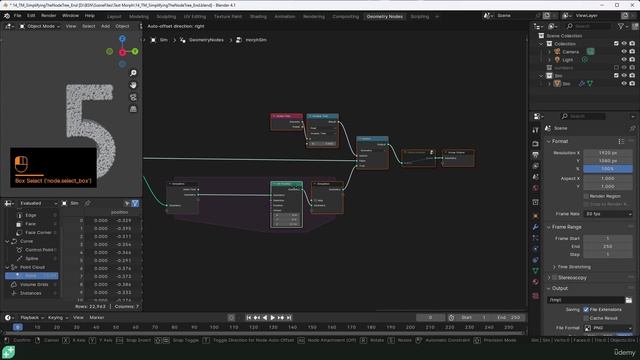The width and height of the screenshot is (640, 360).
Task: Collapse the Frame Range panel
Action: pos(549,227)
